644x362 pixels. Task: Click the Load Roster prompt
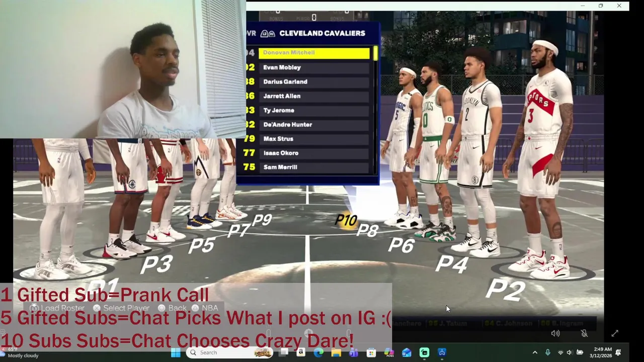coord(57,308)
